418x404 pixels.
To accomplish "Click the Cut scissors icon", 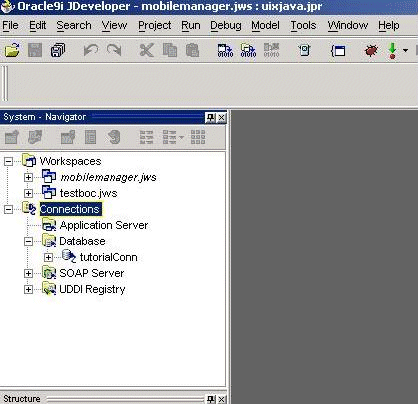I will (146, 51).
